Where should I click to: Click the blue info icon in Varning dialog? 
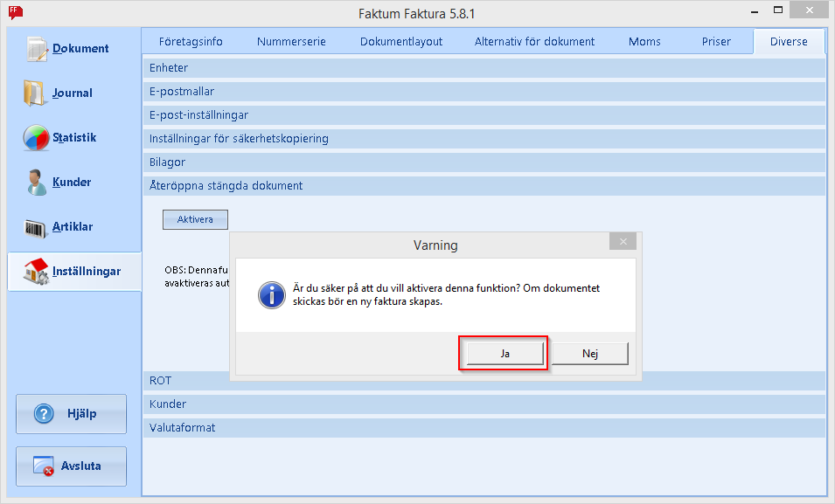click(x=272, y=295)
